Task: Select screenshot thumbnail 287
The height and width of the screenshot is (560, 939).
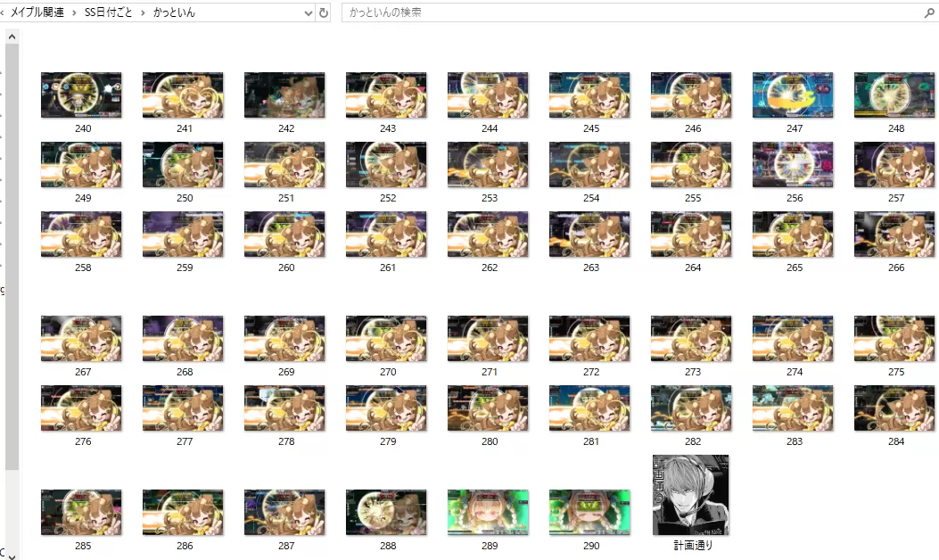Action: tap(284, 512)
